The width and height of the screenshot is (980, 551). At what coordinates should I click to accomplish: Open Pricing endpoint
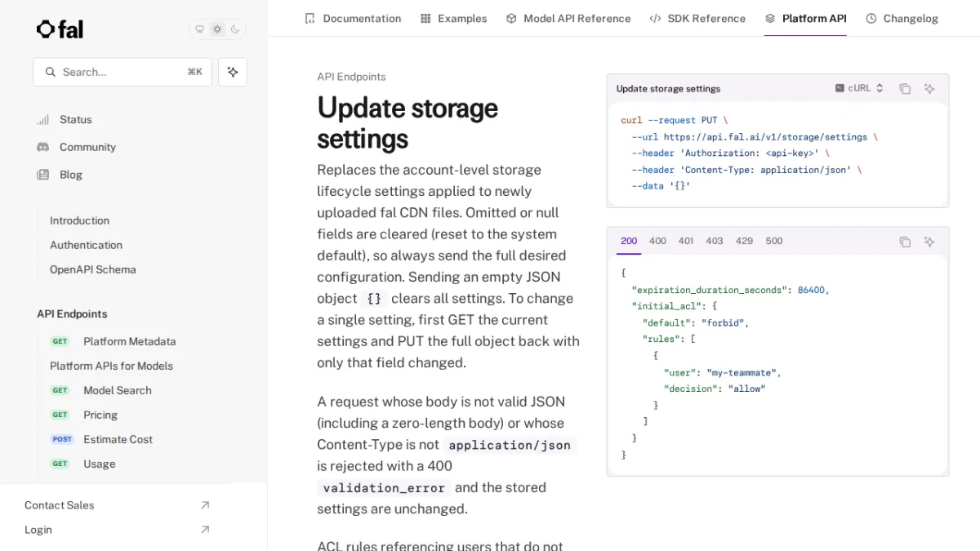[x=100, y=415]
